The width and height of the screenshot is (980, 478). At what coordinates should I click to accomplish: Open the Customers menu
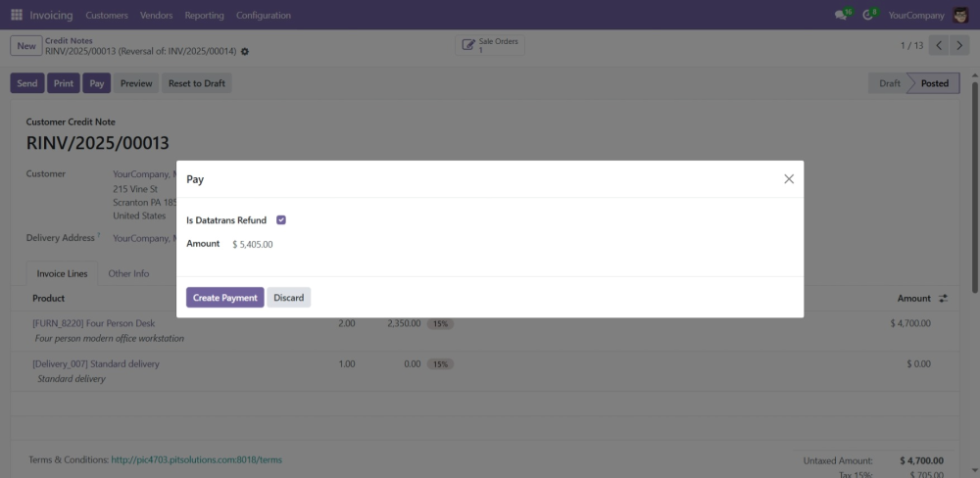point(107,15)
